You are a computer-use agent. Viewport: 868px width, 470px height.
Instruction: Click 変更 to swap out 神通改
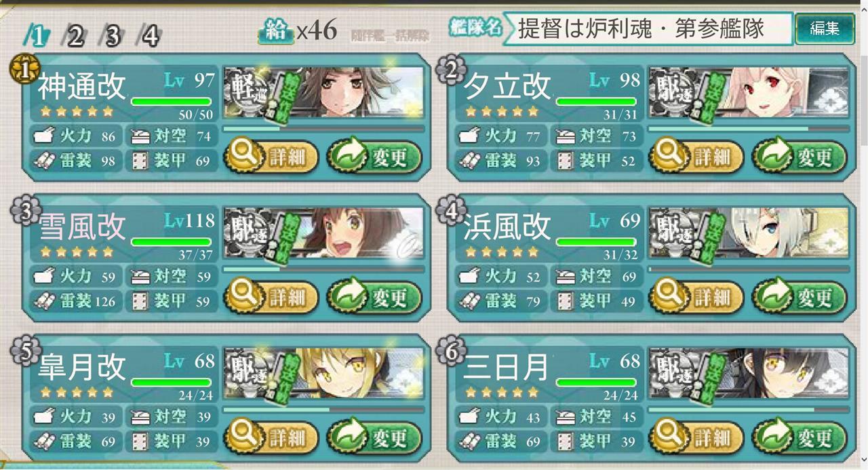(x=374, y=157)
